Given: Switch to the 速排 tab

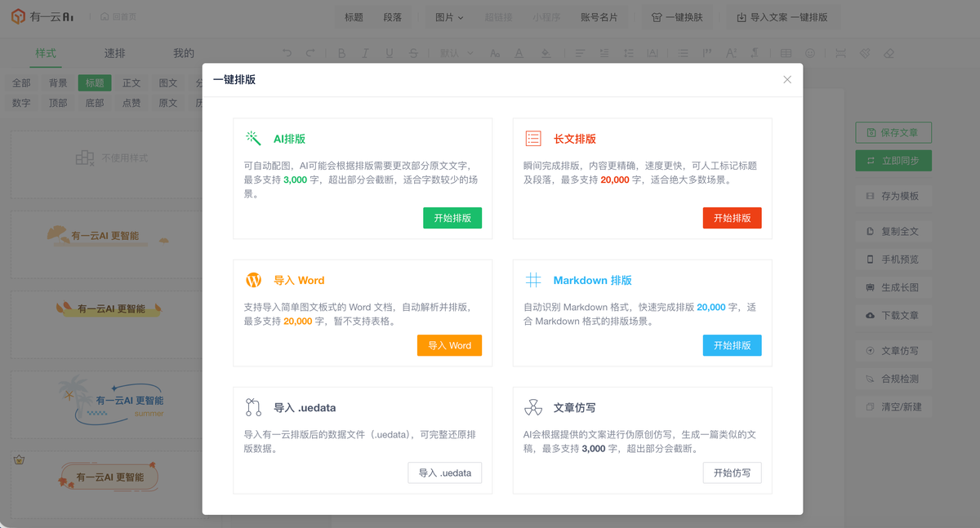Looking at the screenshot, I should (114, 53).
